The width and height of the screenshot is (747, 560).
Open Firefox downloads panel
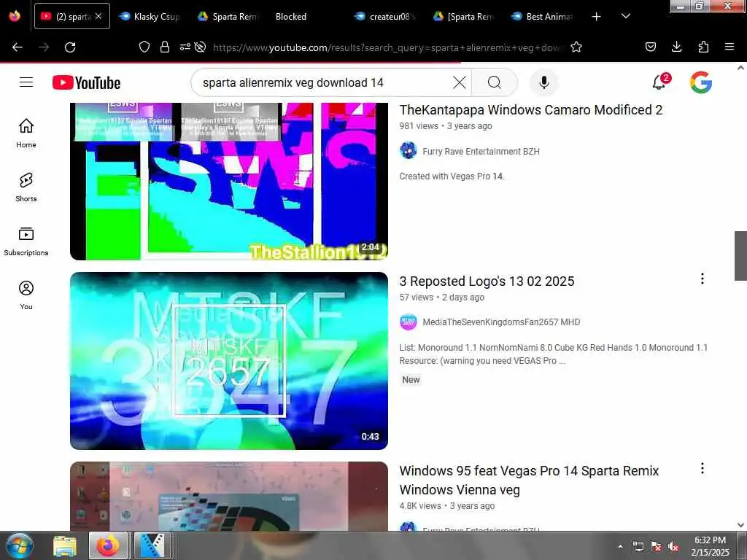676,47
